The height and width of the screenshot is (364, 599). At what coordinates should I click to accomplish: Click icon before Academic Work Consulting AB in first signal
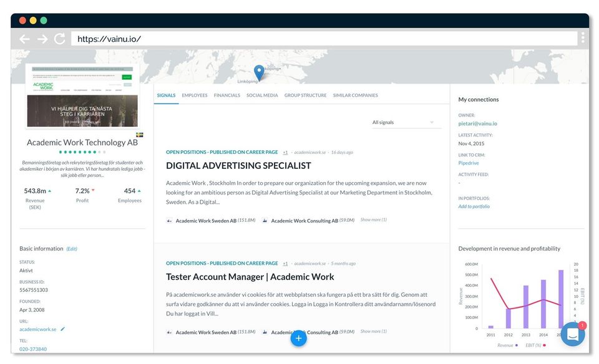pyautogui.click(x=265, y=221)
